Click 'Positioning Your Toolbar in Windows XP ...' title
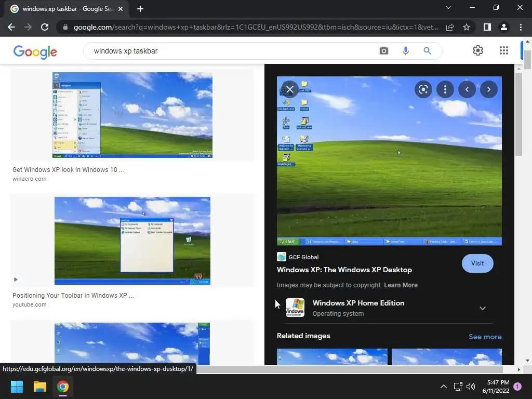The image size is (532, 399). point(73,296)
